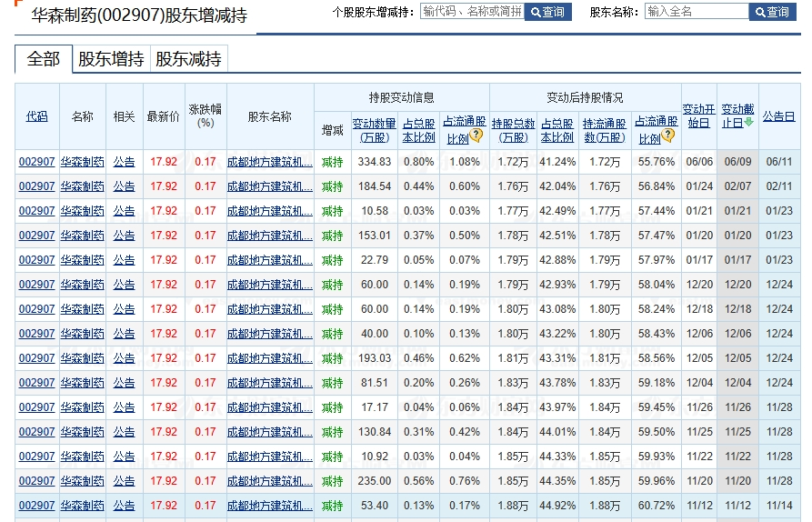812x522 pixels.
Task: Open 华森制药 link in the 02/11 announcement row
Action: [x=83, y=186]
